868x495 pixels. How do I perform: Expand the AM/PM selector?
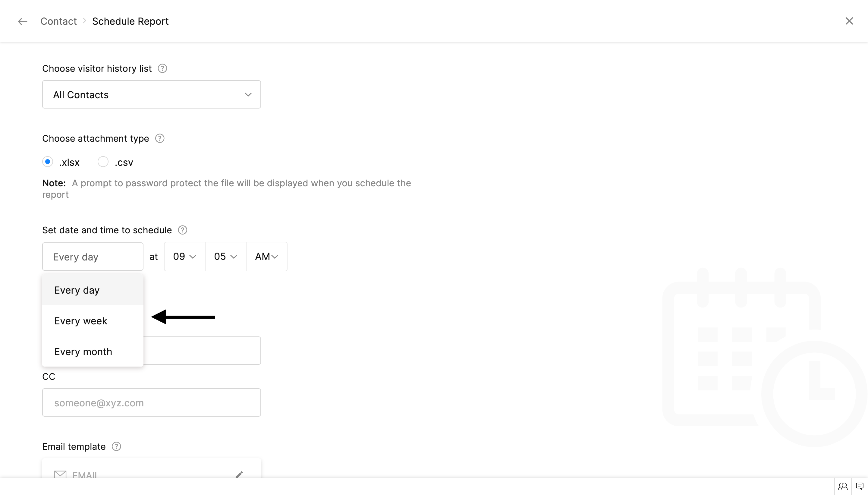(266, 257)
